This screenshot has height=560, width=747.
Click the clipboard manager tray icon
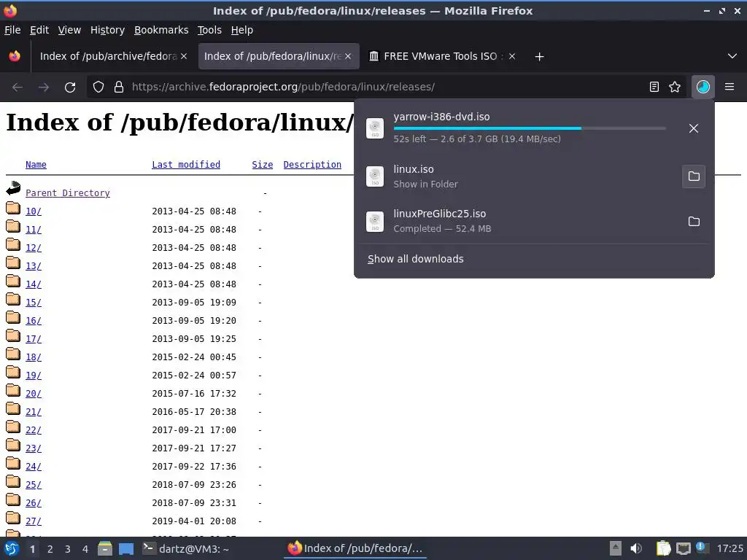[x=662, y=548]
